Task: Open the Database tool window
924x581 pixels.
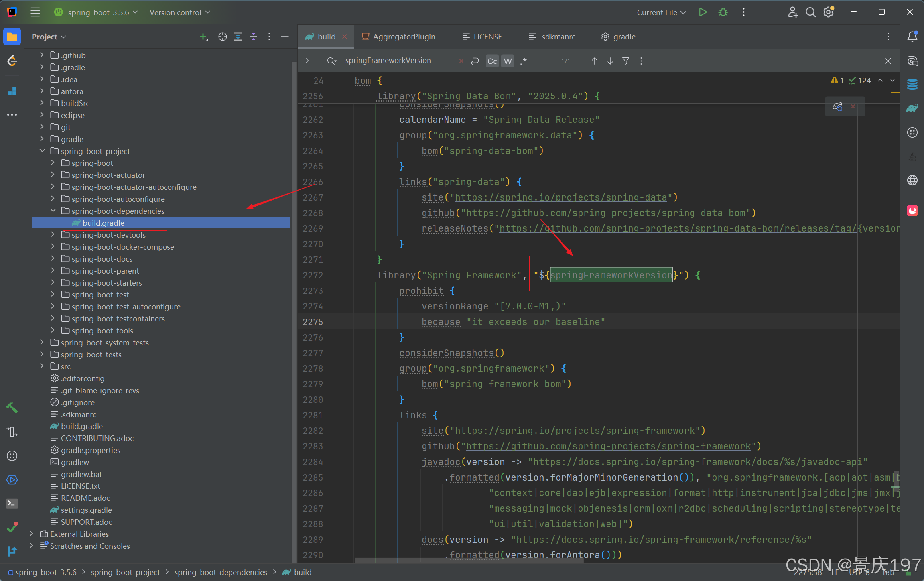Action: click(x=913, y=84)
